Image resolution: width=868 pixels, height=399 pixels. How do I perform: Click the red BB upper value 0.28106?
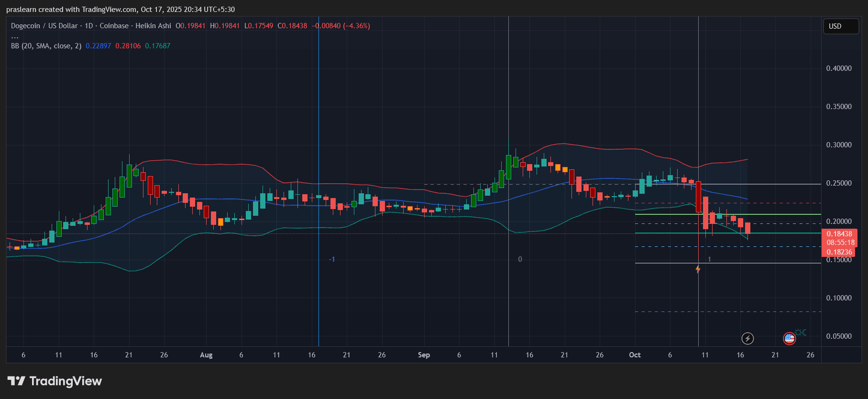click(128, 46)
